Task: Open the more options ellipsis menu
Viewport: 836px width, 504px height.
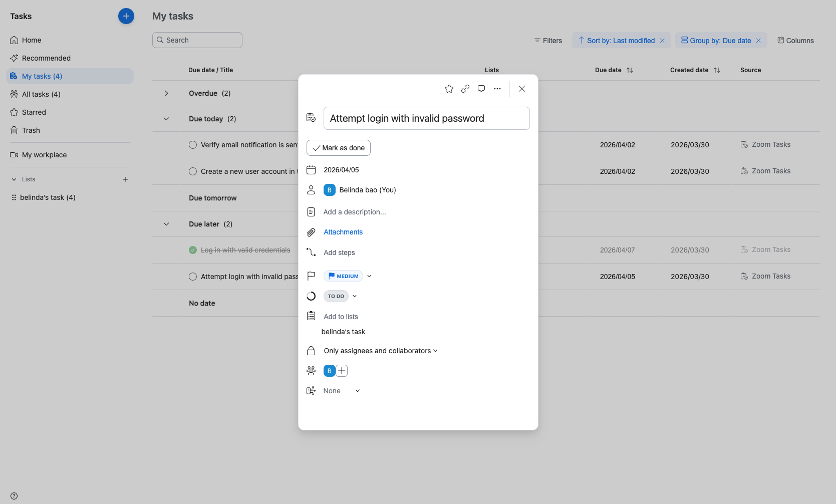Action: coord(497,89)
